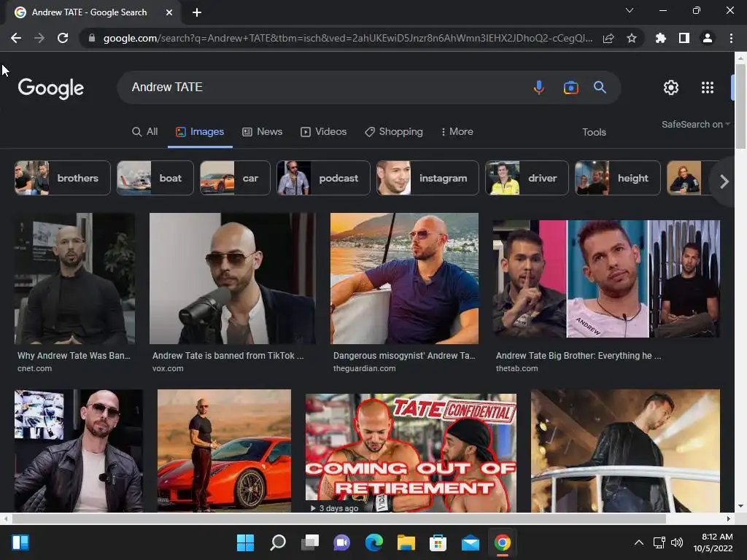Click the scroll down arrow

tap(740, 506)
